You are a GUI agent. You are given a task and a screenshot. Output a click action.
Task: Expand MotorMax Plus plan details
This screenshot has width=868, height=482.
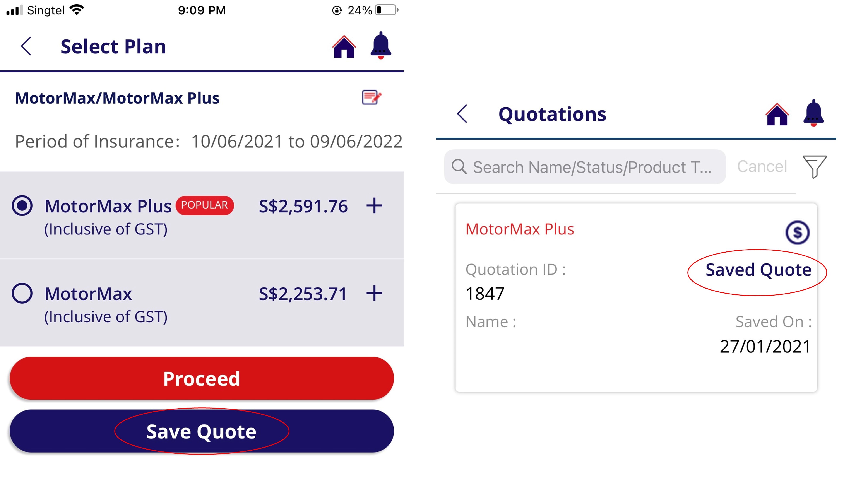coord(374,205)
